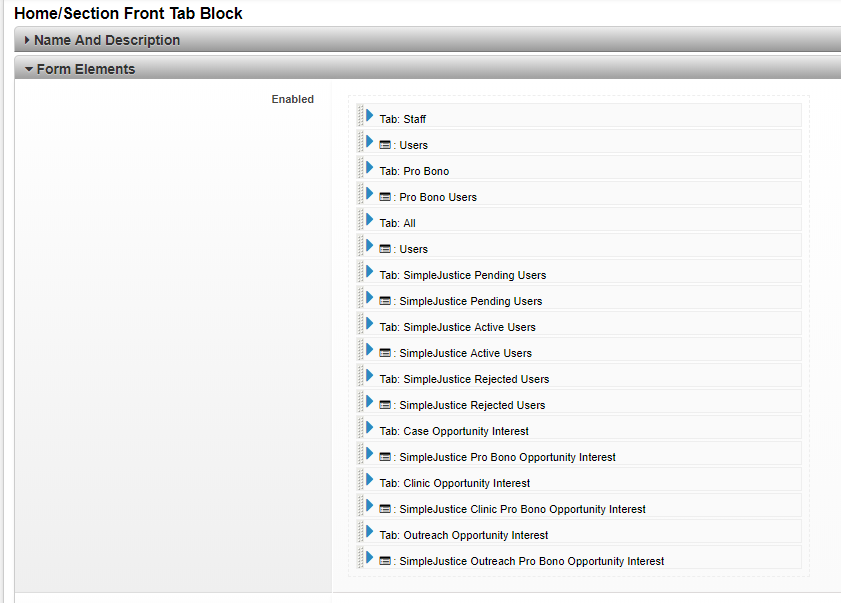This screenshot has height=603, width=841.
Task: Click drag handle of SimpleJustice Outreach Pro Bono row
Action: tap(360, 557)
